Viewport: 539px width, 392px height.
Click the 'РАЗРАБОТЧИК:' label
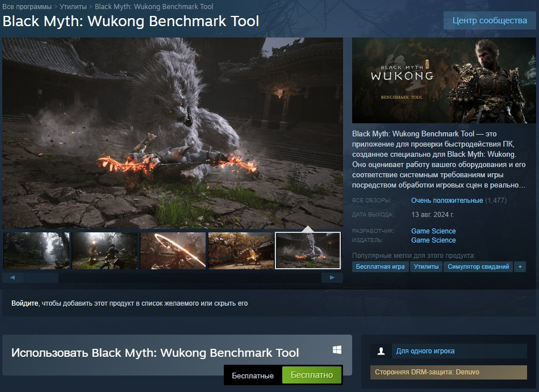pyautogui.click(x=373, y=231)
